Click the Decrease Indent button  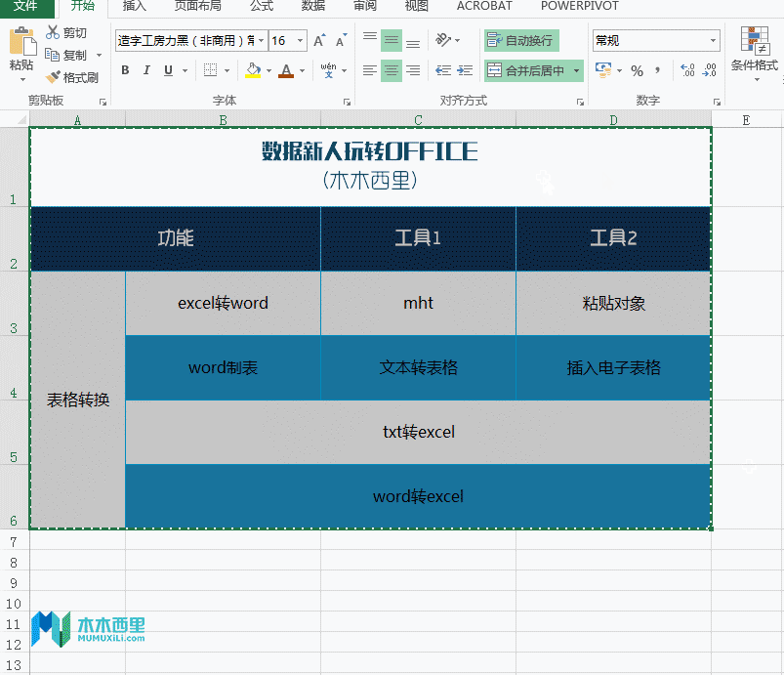click(444, 69)
